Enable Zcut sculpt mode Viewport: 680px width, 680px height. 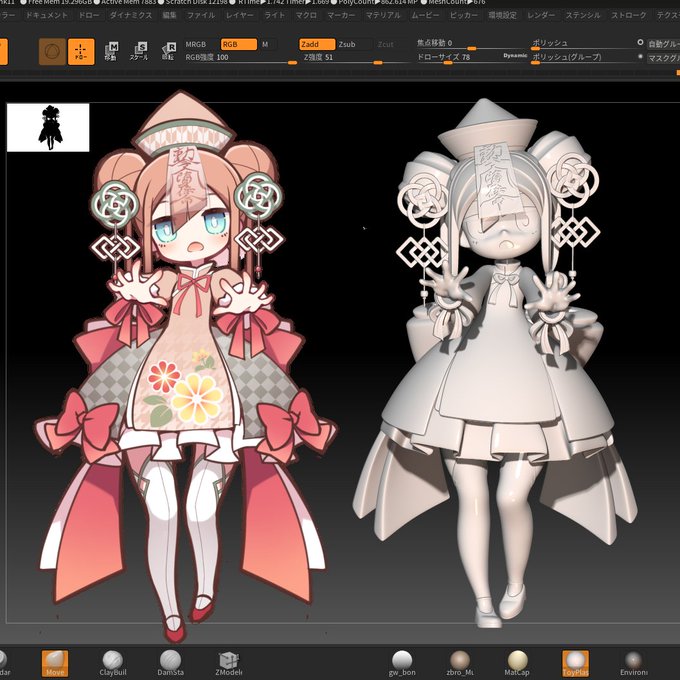click(x=386, y=44)
